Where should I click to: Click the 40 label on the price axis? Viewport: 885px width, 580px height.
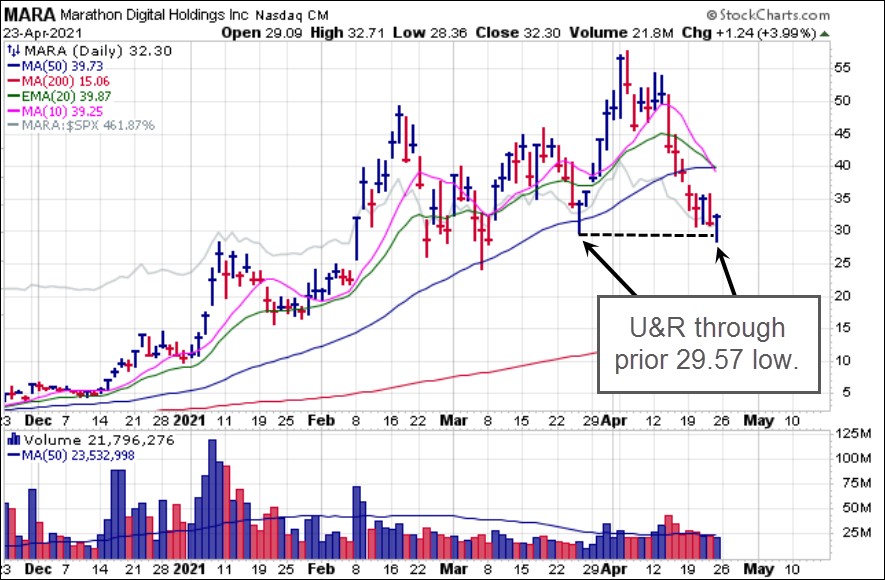tap(843, 165)
